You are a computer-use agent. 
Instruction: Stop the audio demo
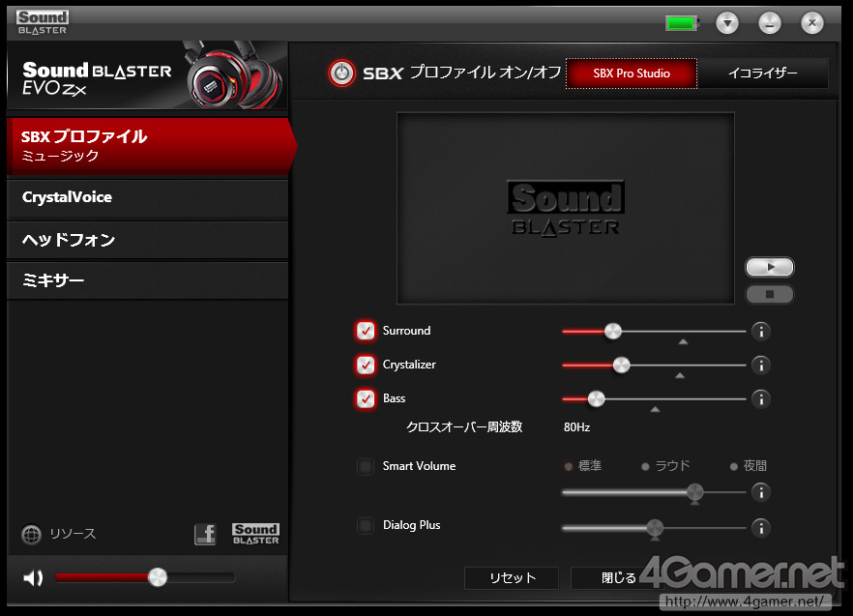coord(769,294)
